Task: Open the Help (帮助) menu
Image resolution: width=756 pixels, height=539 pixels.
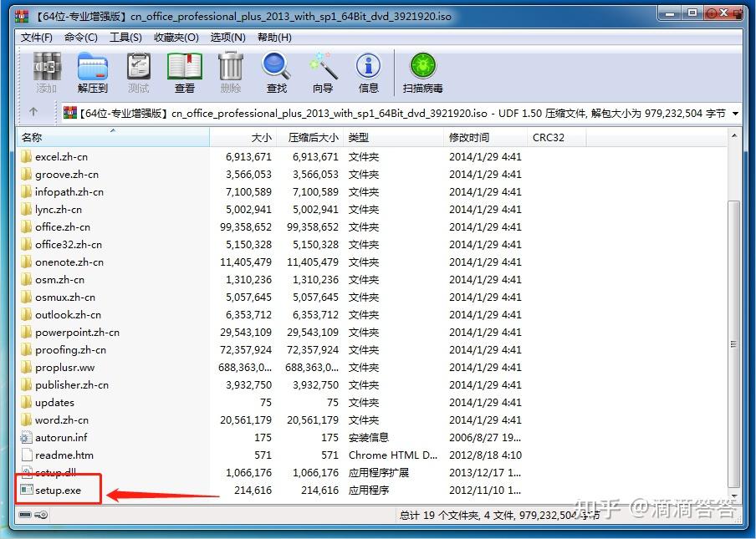Action: point(274,37)
